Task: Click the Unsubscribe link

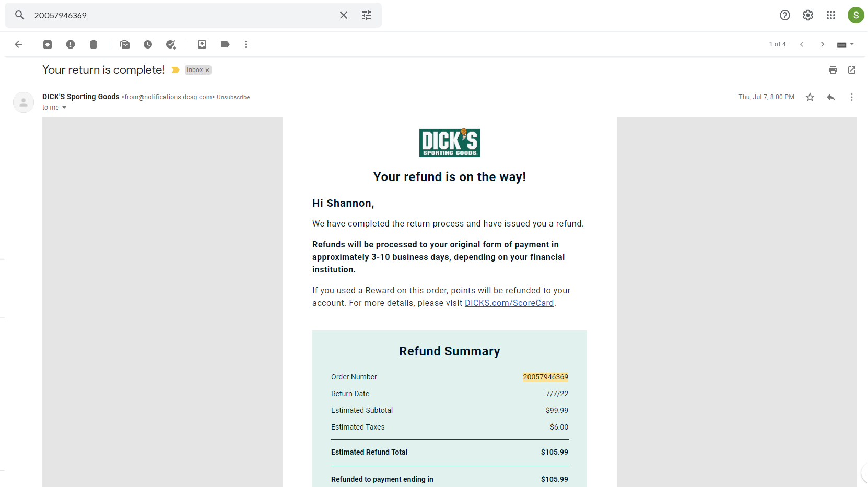Action: click(233, 97)
